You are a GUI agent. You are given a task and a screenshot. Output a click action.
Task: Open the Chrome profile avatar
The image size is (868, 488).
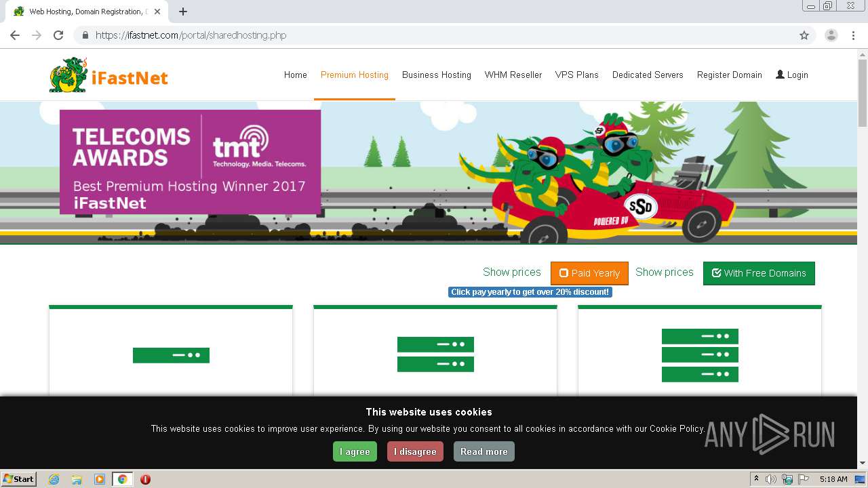tap(831, 35)
